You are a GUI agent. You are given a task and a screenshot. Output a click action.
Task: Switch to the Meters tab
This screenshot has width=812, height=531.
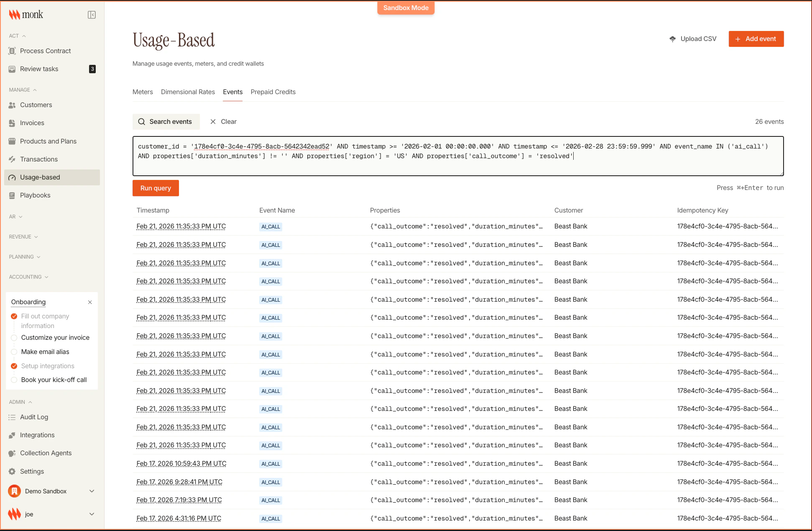point(143,92)
